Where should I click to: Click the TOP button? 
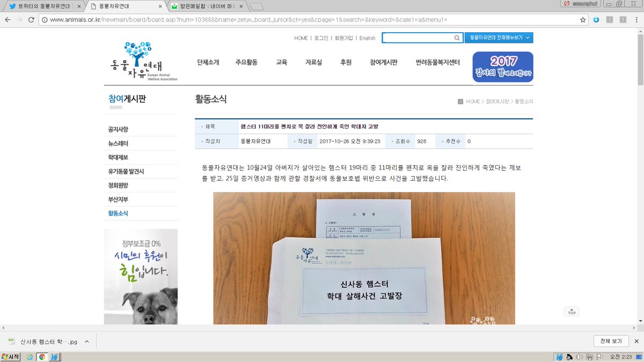[x=572, y=311]
